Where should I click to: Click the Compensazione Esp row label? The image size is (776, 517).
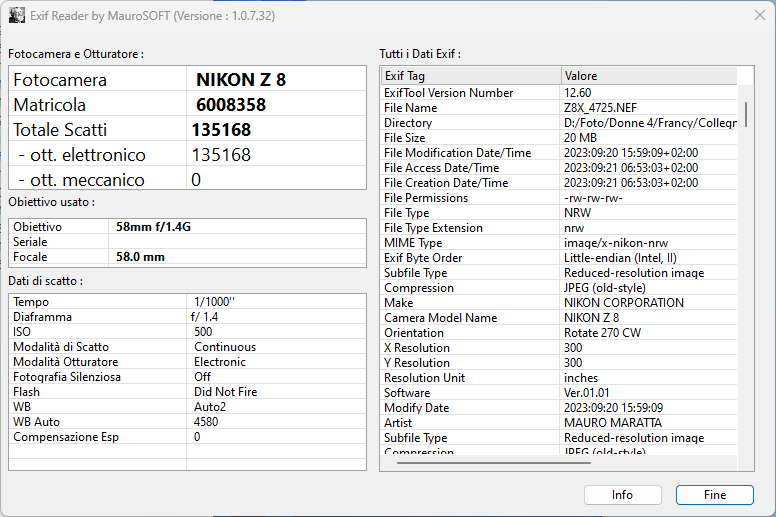[66, 437]
